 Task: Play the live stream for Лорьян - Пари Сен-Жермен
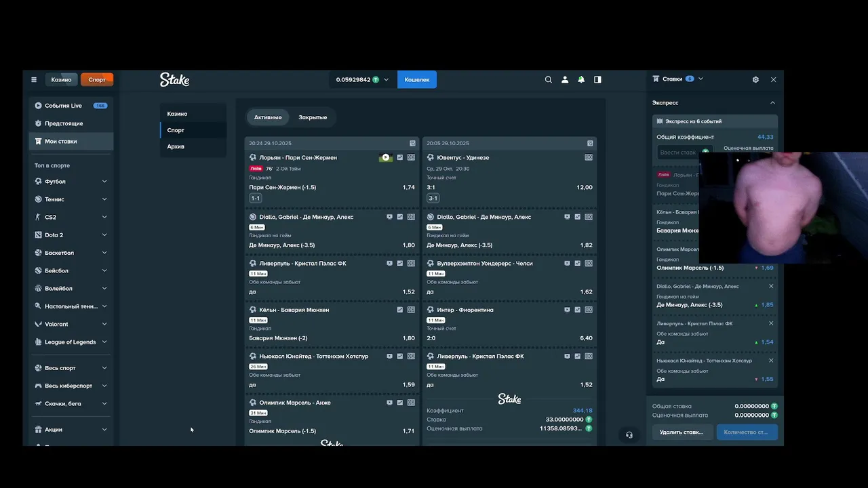click(386, 157)
